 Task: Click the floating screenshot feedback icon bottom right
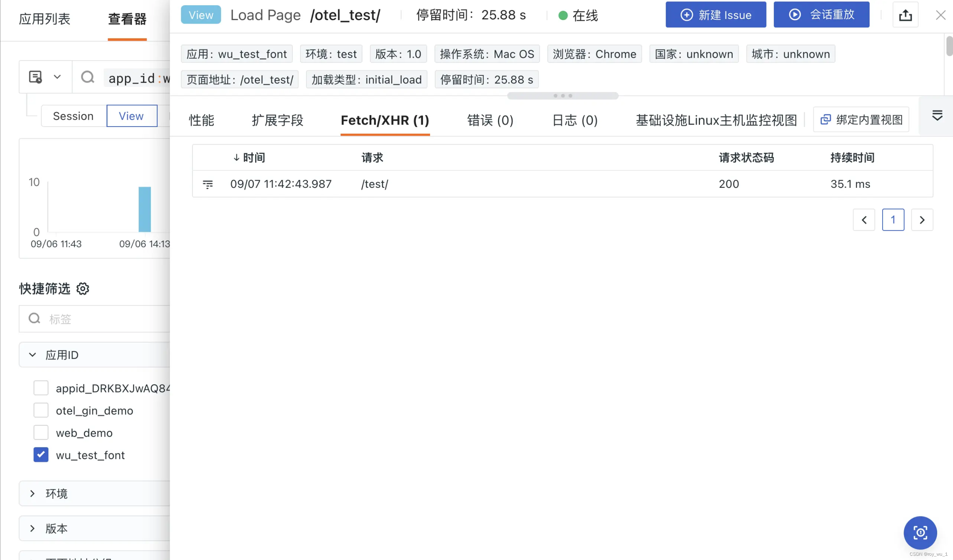(x=920, y=533)
